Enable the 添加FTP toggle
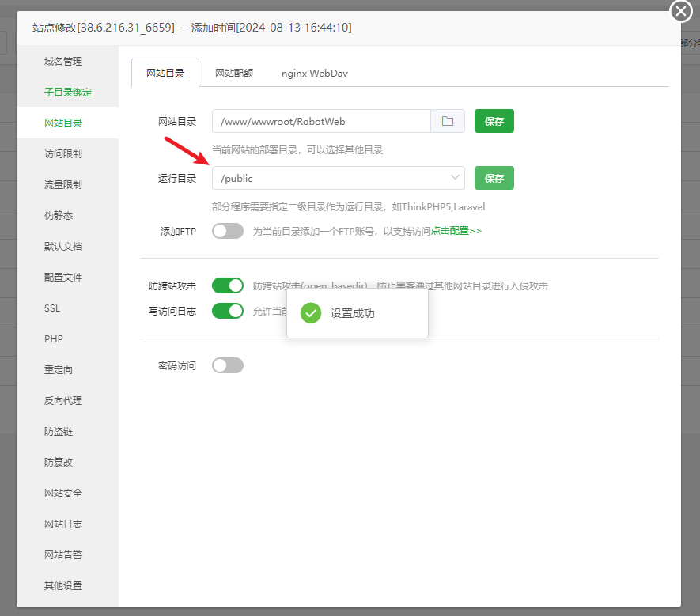 227,231
